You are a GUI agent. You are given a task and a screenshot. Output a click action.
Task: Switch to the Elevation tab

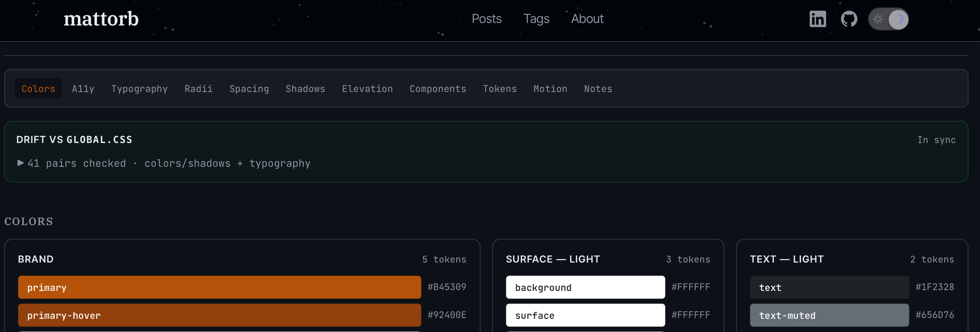(x=367, y=89)
